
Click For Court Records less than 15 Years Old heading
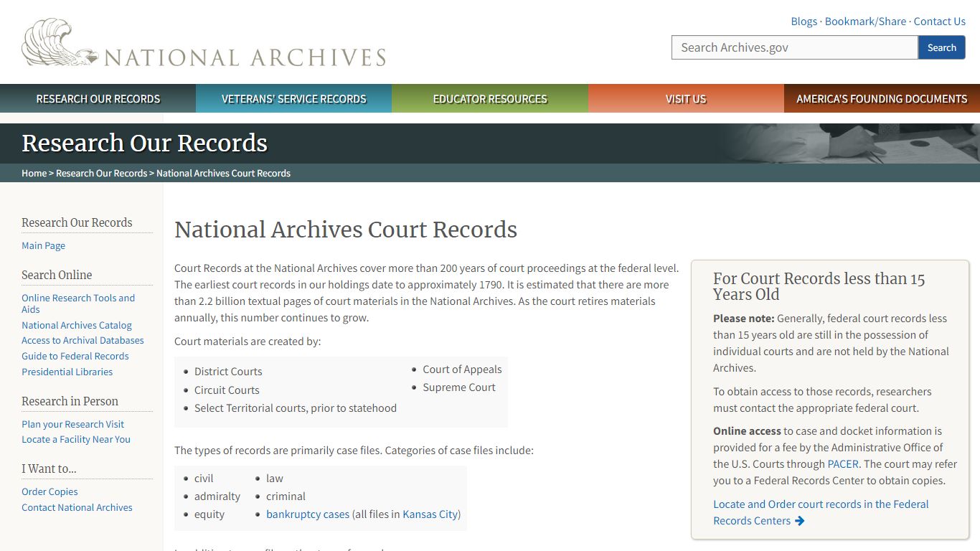[819, 286]
